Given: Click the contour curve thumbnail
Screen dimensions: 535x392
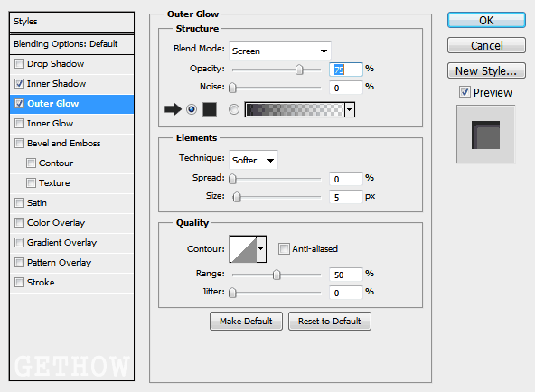Looking at the screenshot, I should pyautogui.click(x=243, y=249).
